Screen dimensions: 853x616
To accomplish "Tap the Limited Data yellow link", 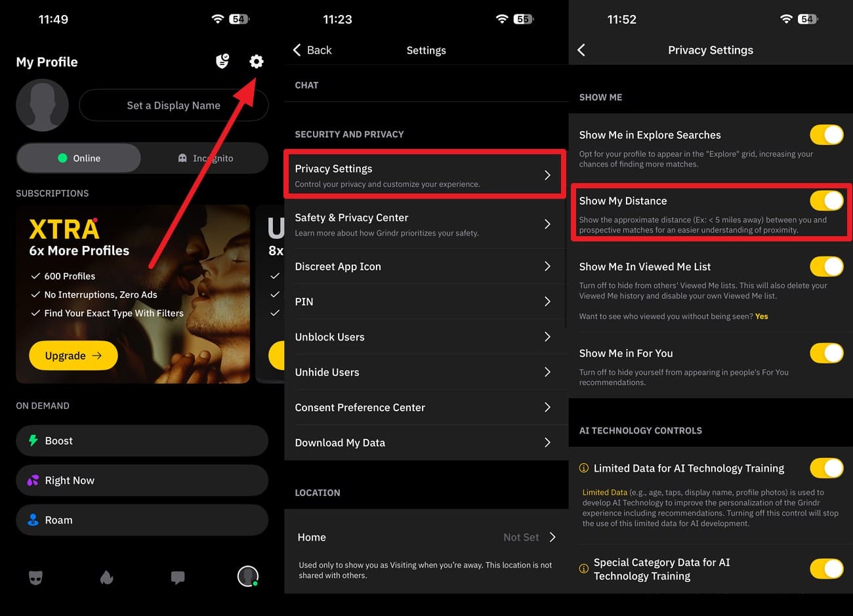I will [x=604, y=492].
